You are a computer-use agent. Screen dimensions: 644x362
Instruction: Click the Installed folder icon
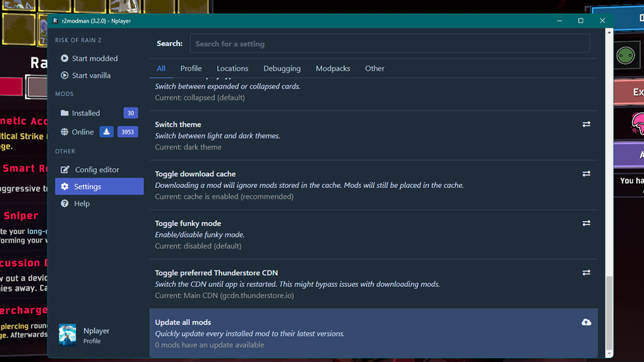coord(65,113)
